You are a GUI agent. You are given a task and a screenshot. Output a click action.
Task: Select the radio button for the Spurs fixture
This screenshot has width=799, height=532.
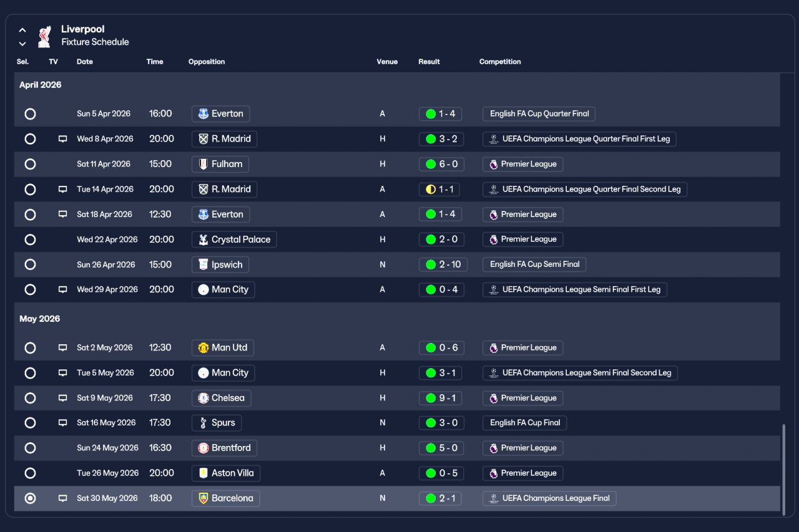point(30,423)
